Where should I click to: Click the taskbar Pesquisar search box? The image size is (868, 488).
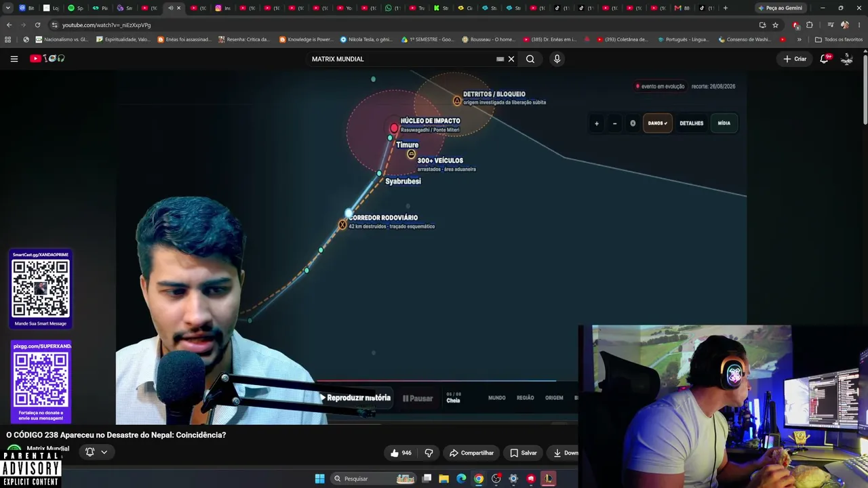coord(373,479)
